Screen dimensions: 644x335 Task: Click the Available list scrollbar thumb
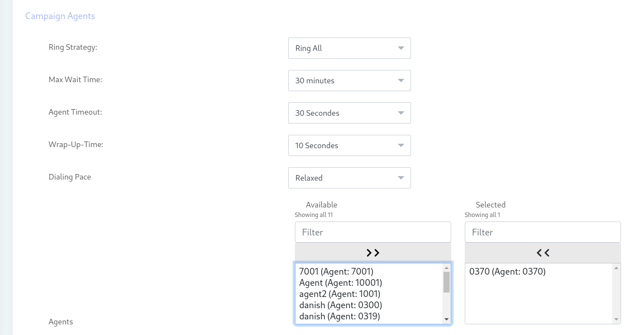(446, 282)
